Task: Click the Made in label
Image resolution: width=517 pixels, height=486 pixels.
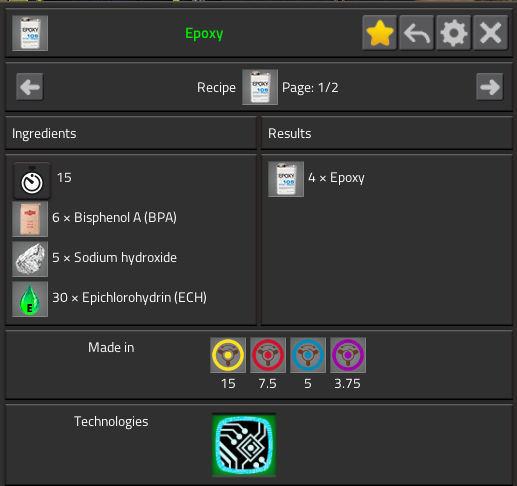Action: click(x=111, y=348)
